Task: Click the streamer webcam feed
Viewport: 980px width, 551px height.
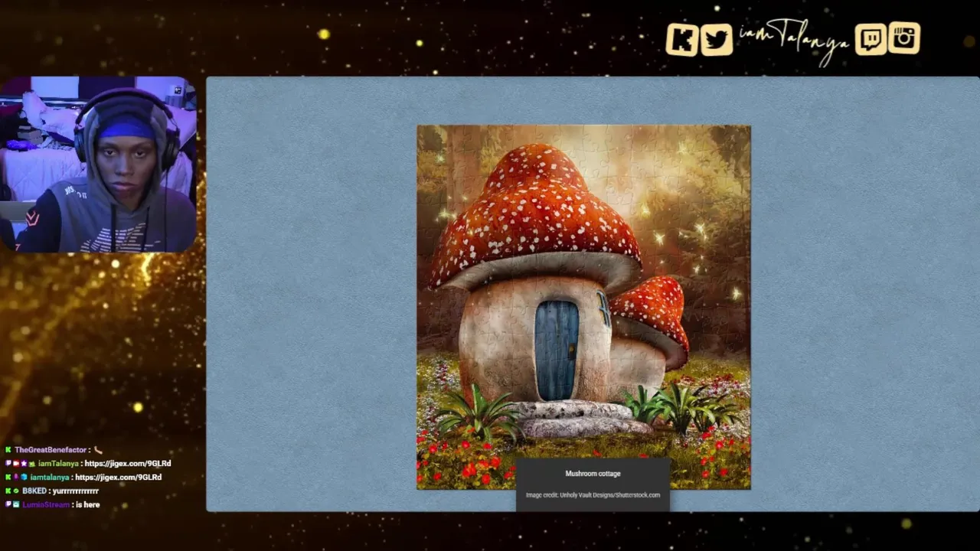Action: coord(98,164)
